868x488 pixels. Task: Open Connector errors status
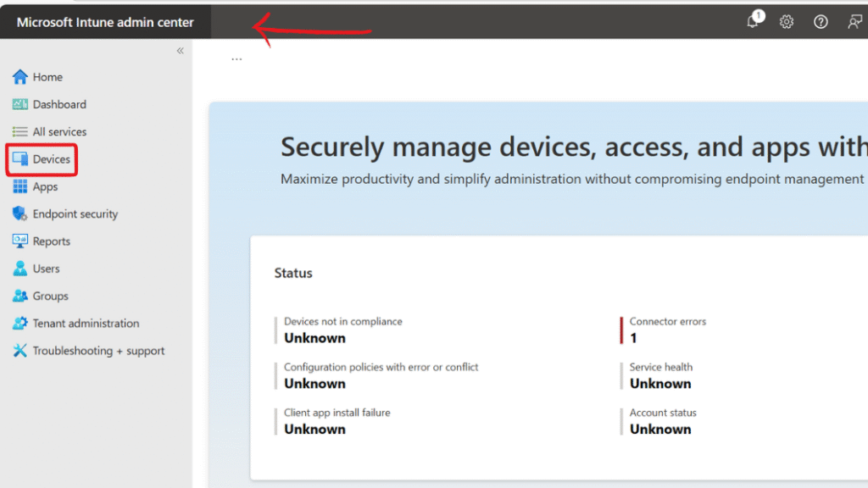[x=668, y=321]
